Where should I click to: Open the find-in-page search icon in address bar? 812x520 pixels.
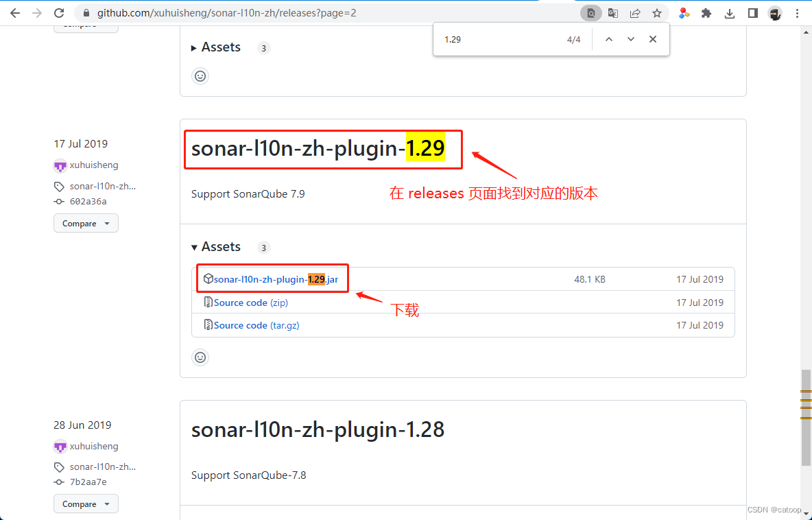pyautogui.click(x=591, y=14)
